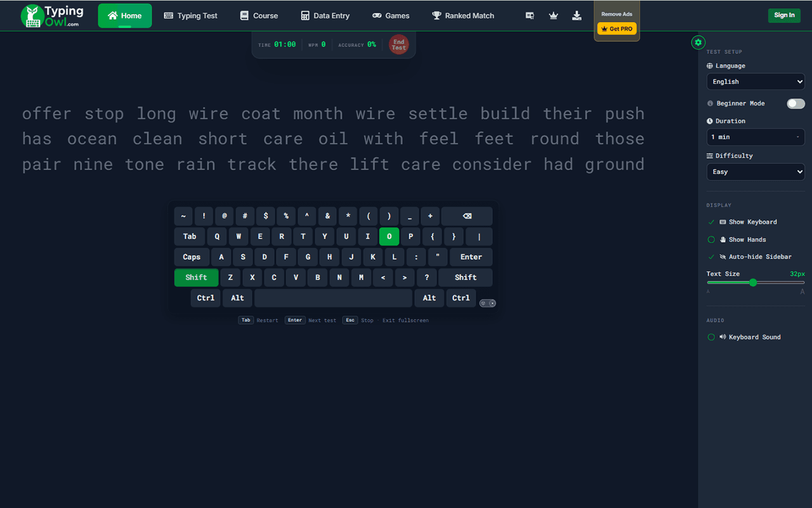812x508 pixels.
Task: Turn on Keyboard Sound
Action: tap(744, 337)
